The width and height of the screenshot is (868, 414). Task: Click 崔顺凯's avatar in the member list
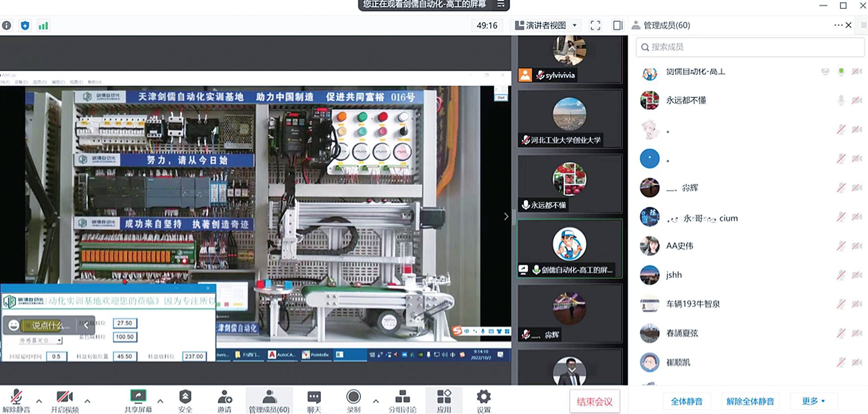click(650, 362)
